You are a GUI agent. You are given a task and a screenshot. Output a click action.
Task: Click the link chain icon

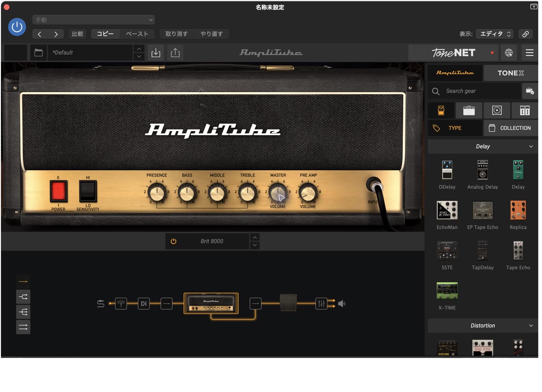coord(525,34)
